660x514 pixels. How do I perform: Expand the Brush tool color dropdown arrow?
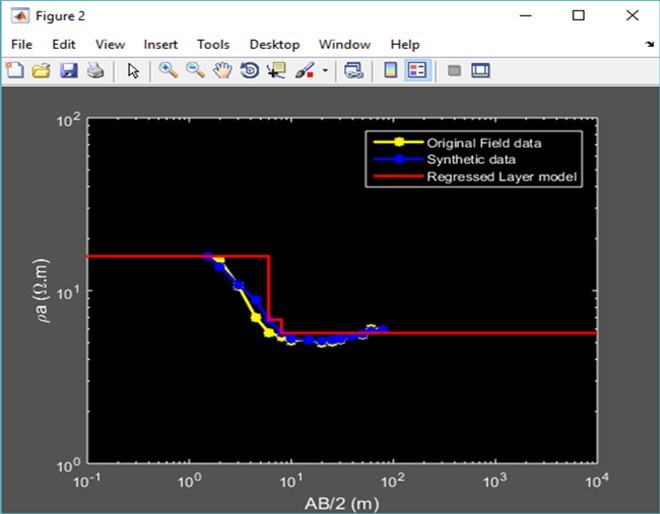pos(325,72)
